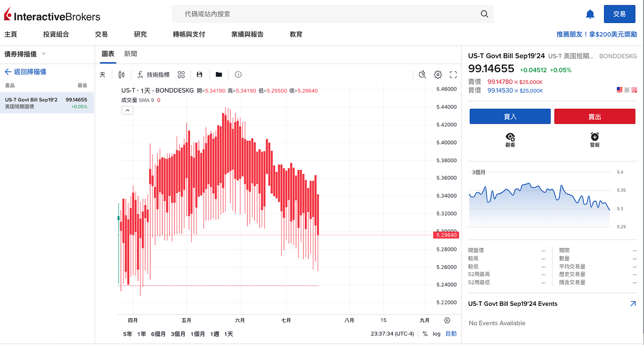Select the US-T Govt Bill Sep19'2 scanner row
Image resolution: width=644 pixels, height=345 pixels.
click(x=47, y=103)
